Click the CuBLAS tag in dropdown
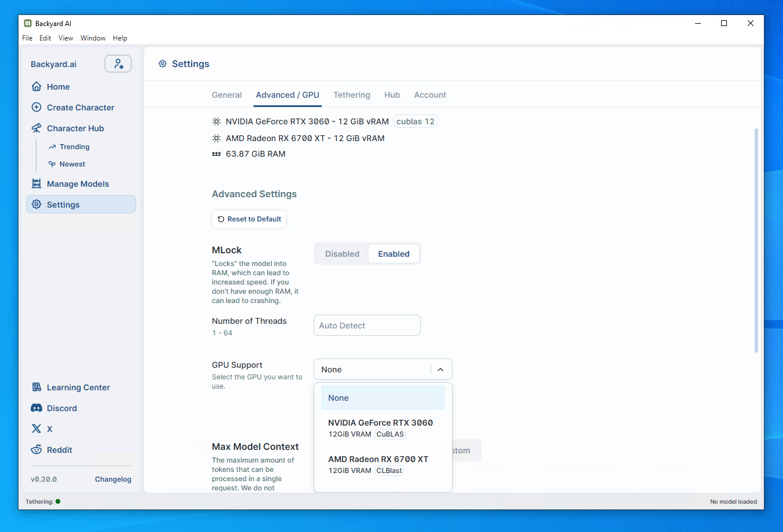783x532 pixels. [390, 434]
